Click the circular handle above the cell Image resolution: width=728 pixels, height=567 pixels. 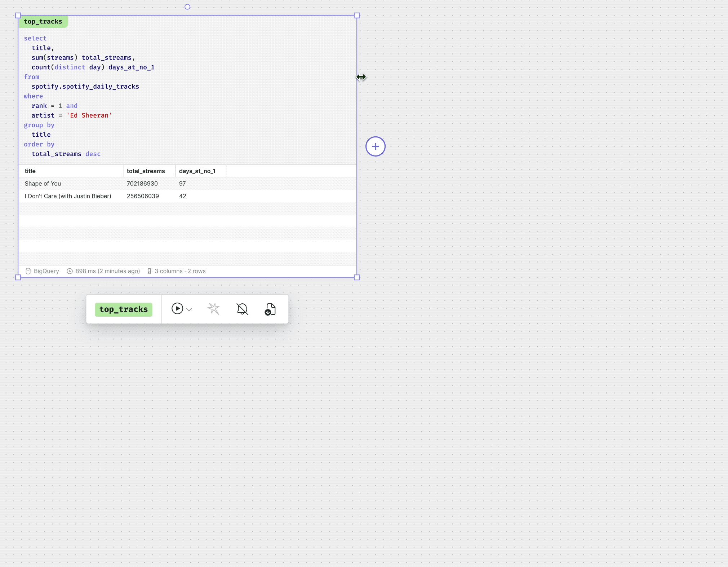(x=187, y=7)
